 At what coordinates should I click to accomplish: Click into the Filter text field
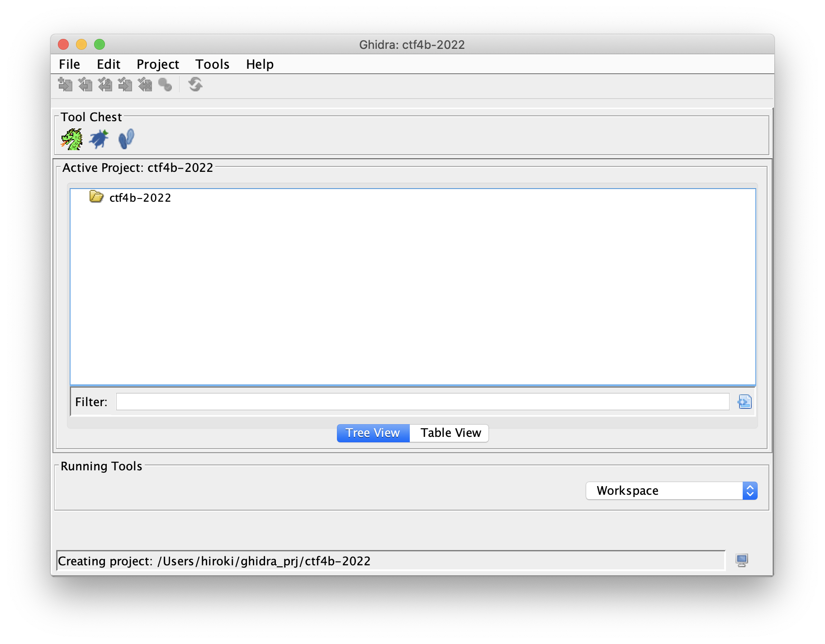click(422, 402)
